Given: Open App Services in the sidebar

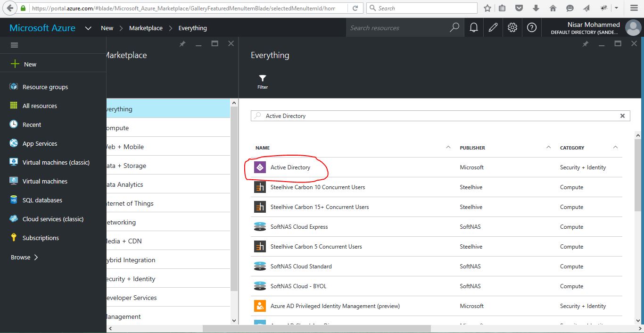Looking at the screenshot, I should (x=40, y=143).
